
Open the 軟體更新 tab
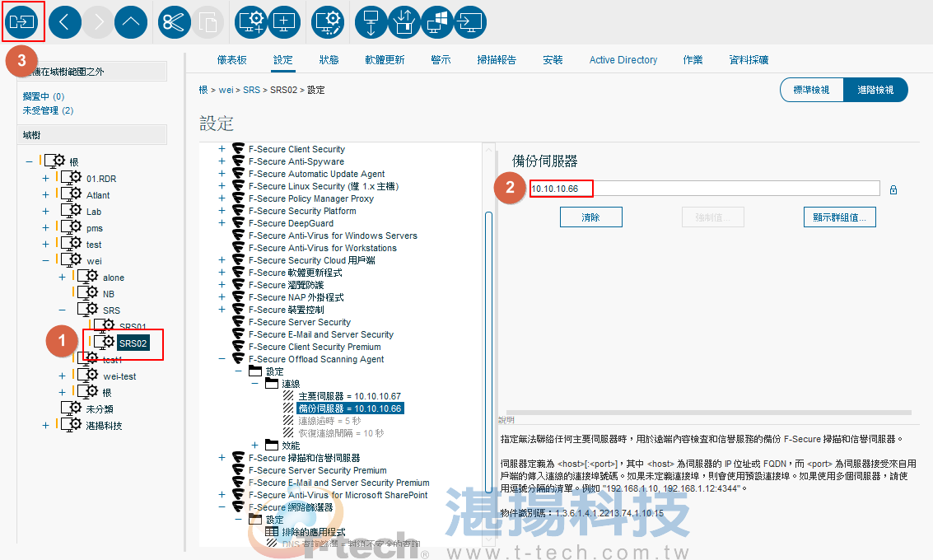(x=385, y=59)
